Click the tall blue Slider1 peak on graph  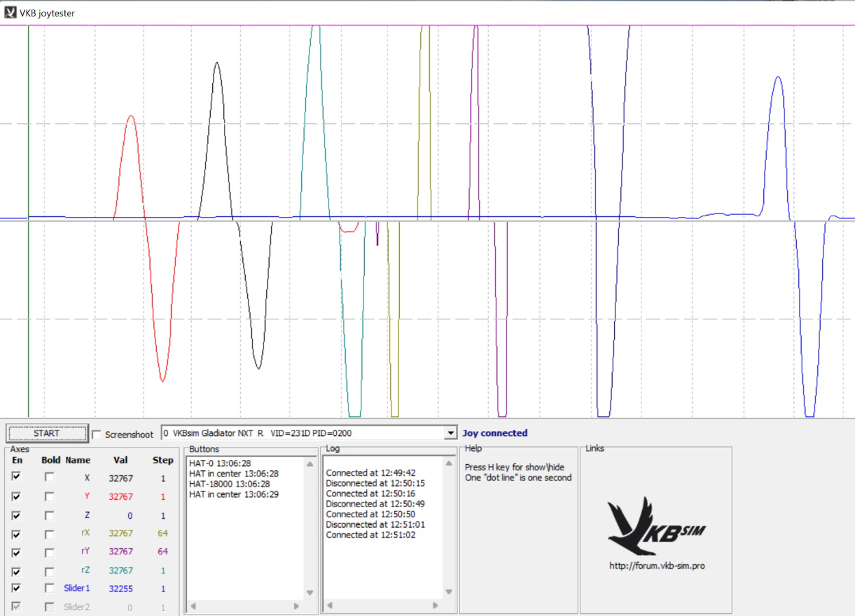click(x=778, y=79)
